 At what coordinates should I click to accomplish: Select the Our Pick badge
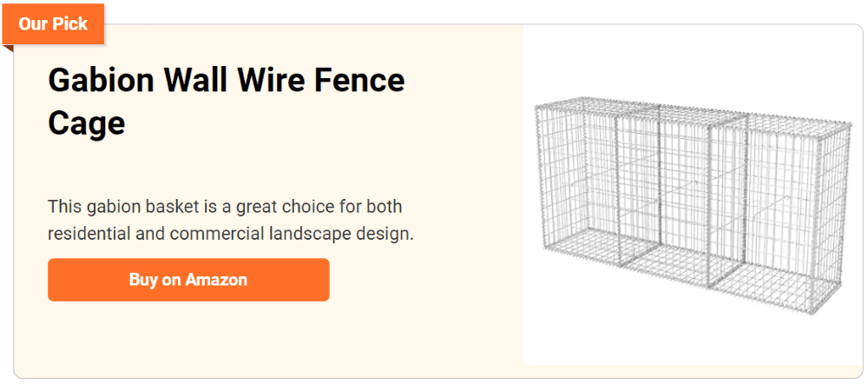coord(53,23)
